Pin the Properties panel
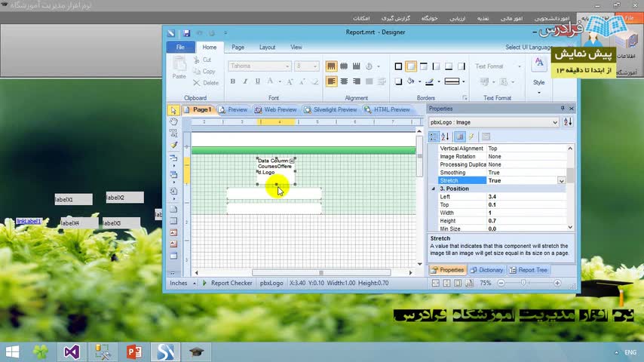 [563, 109]
